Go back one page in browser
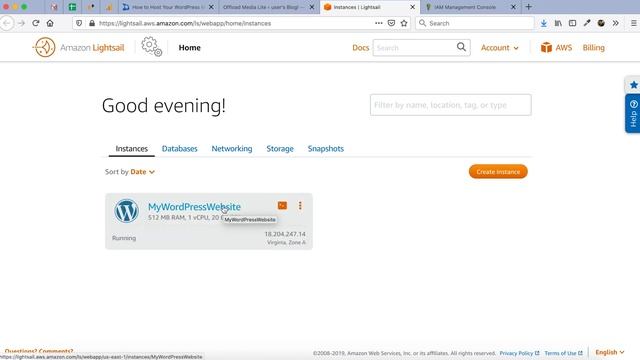The image size is (640, 360). click(7, 23)
